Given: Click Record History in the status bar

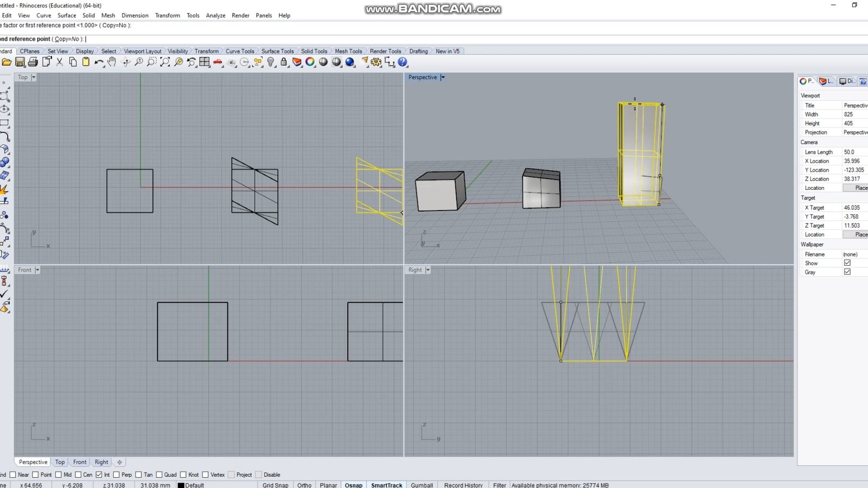Looking at the screenshot, I should point(463,485).
